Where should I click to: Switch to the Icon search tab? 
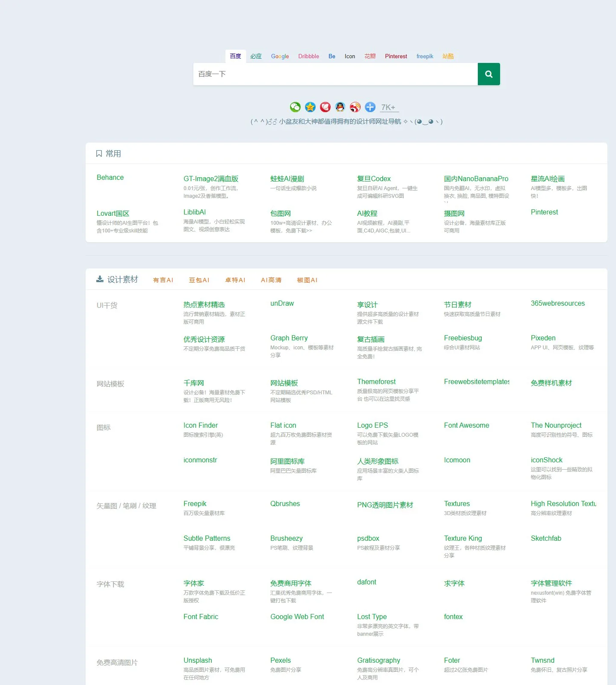coord(350,56)
